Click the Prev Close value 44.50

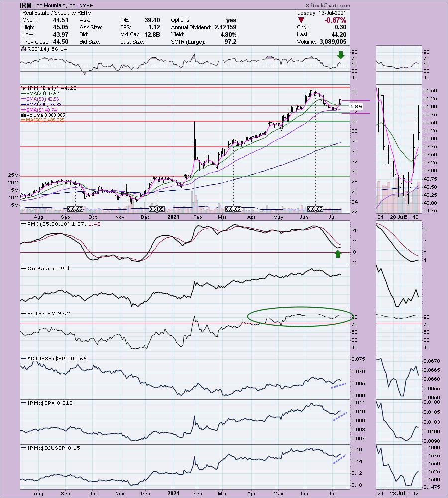(x=60, y=42)
